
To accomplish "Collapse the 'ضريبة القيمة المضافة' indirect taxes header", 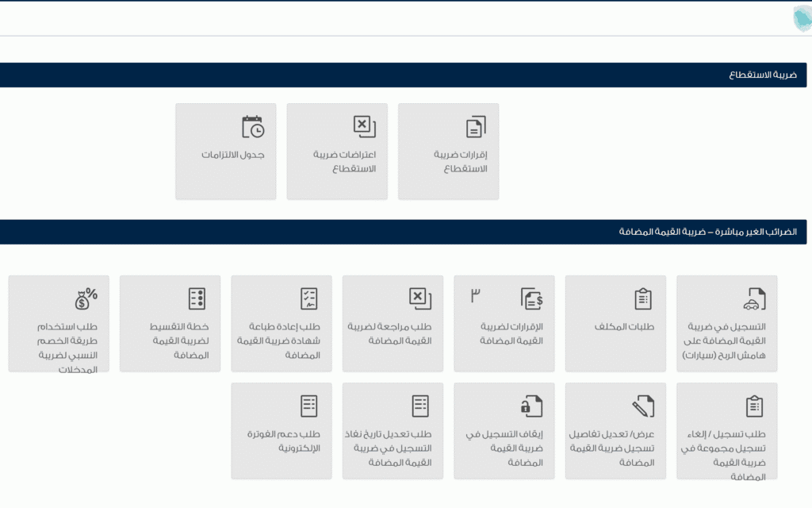I will [403, 232].
